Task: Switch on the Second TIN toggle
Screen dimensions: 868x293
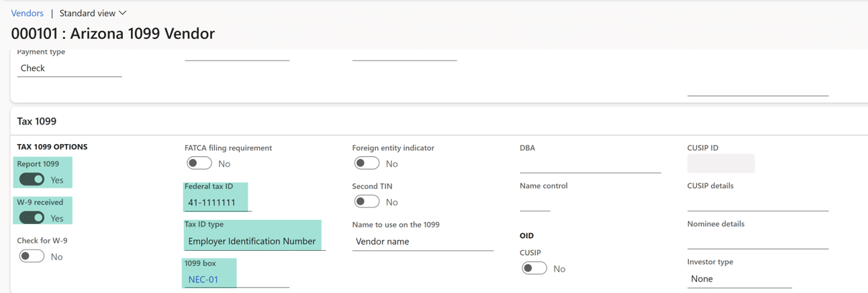Action: click(x=367, y=201)
